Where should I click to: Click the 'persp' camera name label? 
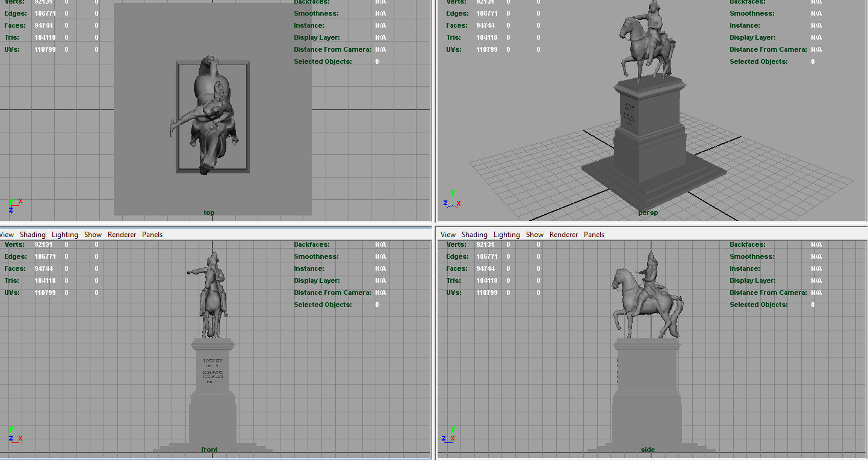[x=648, y=212]
